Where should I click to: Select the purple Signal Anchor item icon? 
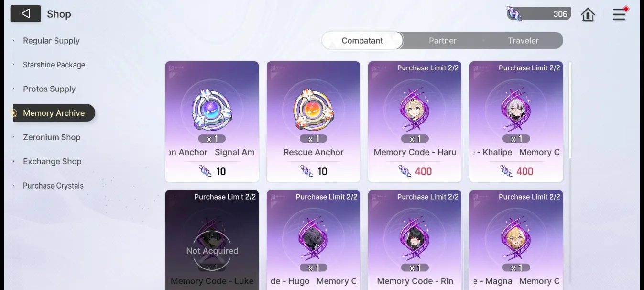(212, 111)
